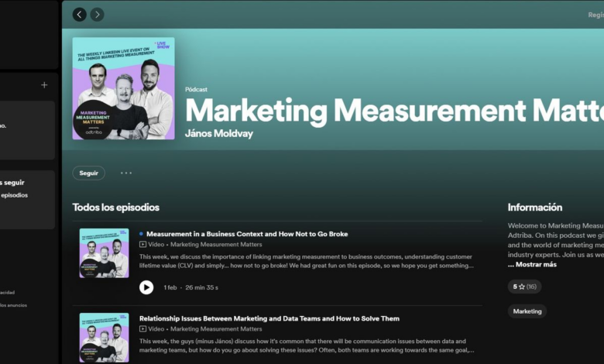This screenshot has height=364, width=604.
Task: Open the Measurement in a Business Context episode title
Action: [247, 234]
